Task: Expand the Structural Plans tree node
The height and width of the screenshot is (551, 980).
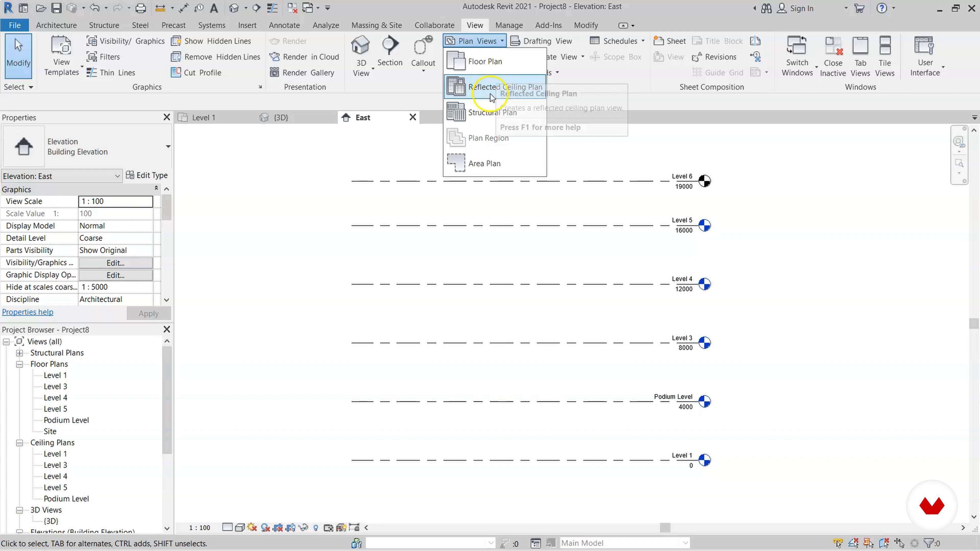Action: (x=19, y=353)
